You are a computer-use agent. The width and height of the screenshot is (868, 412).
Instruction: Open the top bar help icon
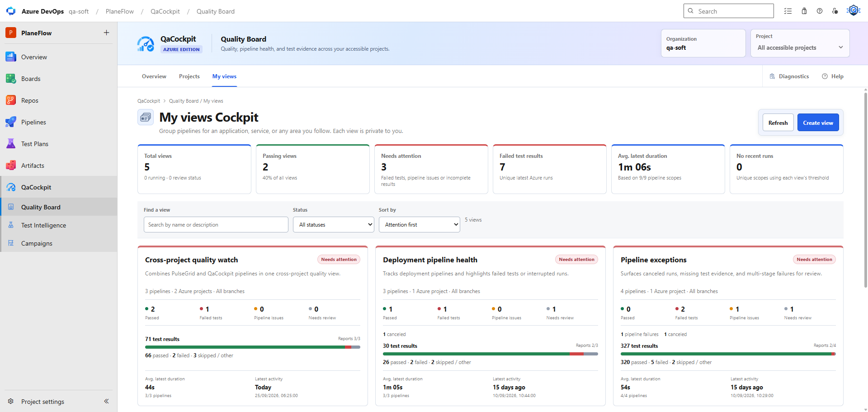click(x=820, y=11)
